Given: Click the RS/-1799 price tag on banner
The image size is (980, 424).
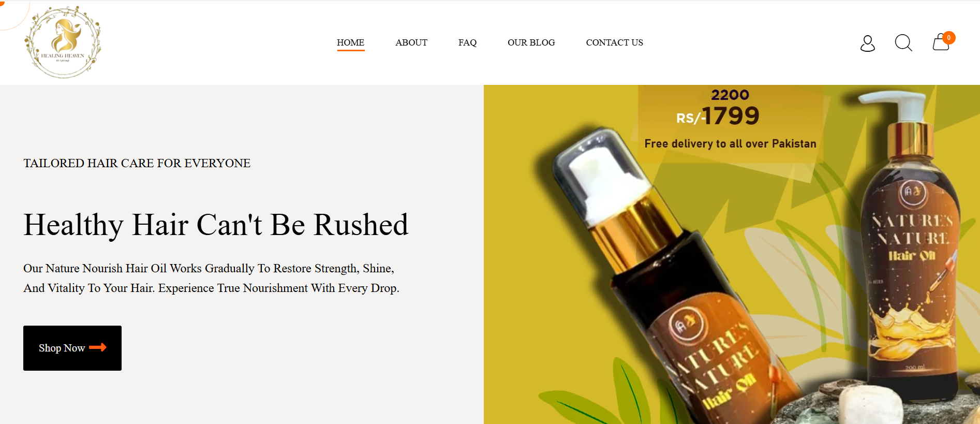Looking at the screenshot, I should (718, 115).
